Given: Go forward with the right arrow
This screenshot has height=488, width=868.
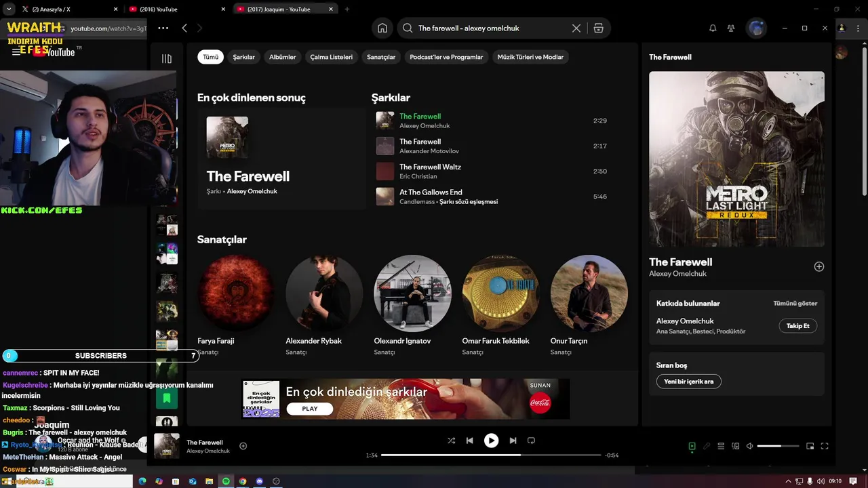Looking at the screenshot, I should [x=199, y=28].
